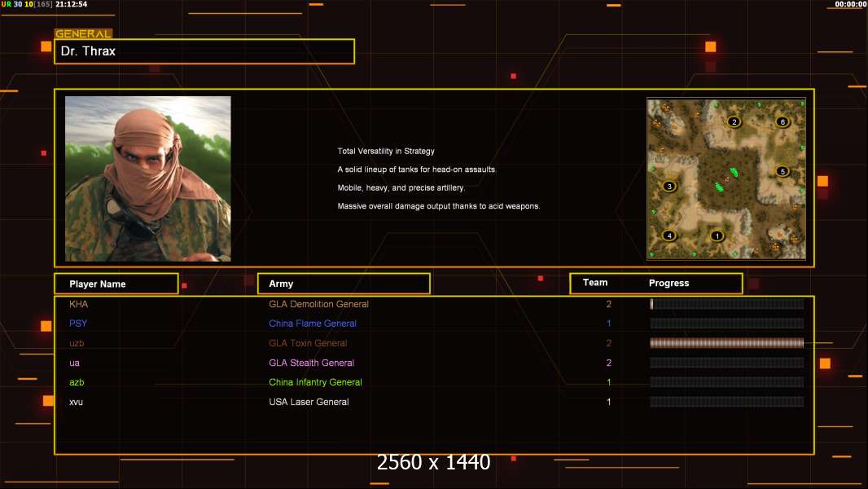Select spawn point 5 on the map
This screenshot has width=868, height=489.
(x=783, y=171)
